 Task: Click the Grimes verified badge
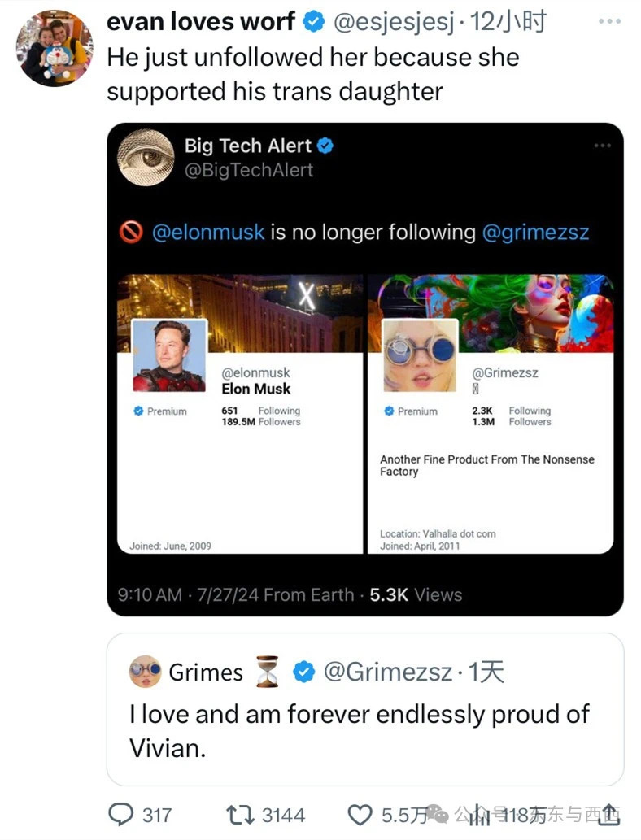tap(304, 672)
